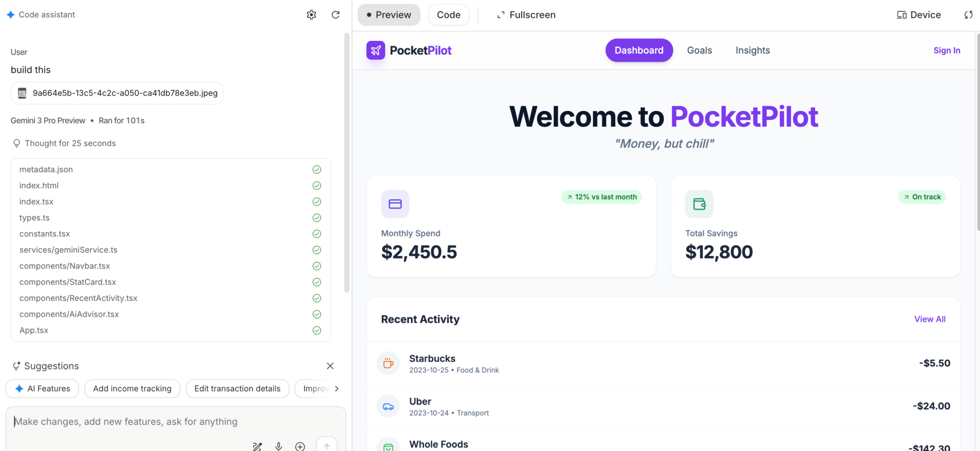
Task: Show more suggestions with the right chevron
Action: coord(336,389)
